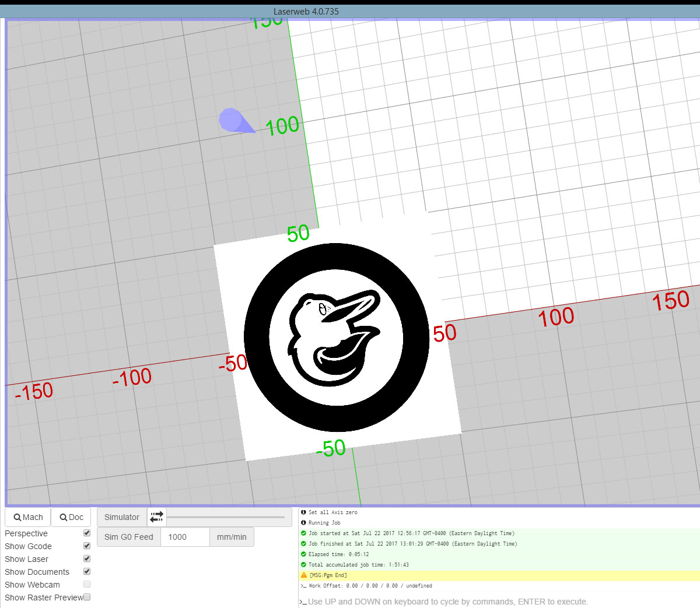The image size is (700, 608).
Task: Disable the Show Gcode checkbox
Action: pyautogui.click(x=87, y=546)
